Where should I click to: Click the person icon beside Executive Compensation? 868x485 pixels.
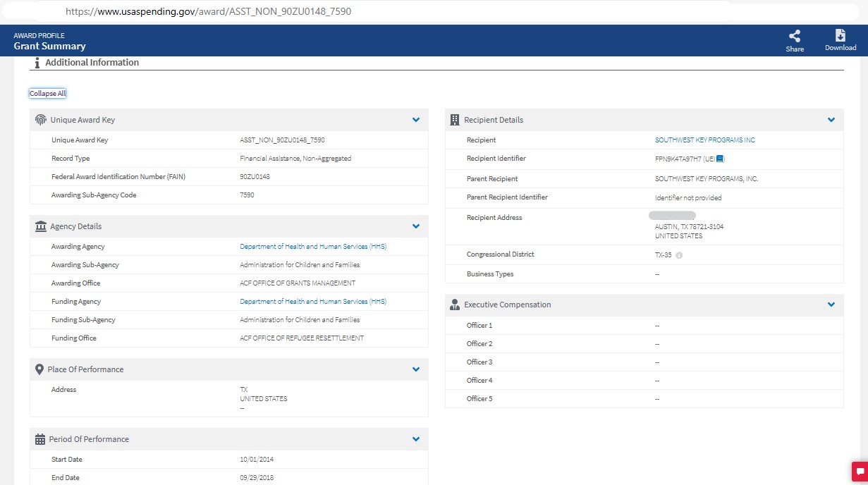pyautogui.click(x=455, y=305)
